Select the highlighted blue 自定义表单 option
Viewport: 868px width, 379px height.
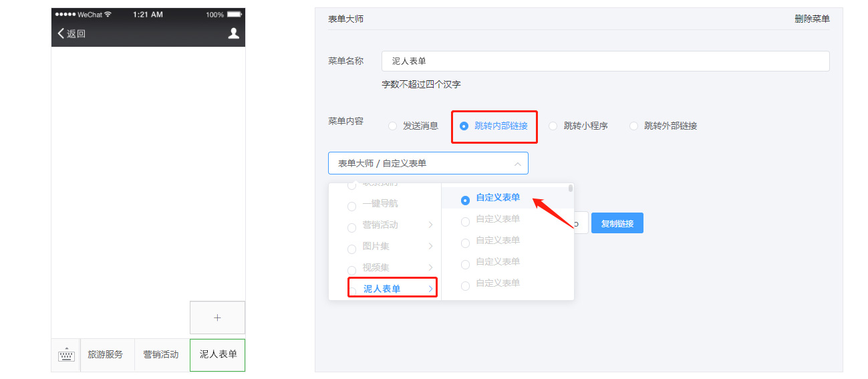point(498,198)
